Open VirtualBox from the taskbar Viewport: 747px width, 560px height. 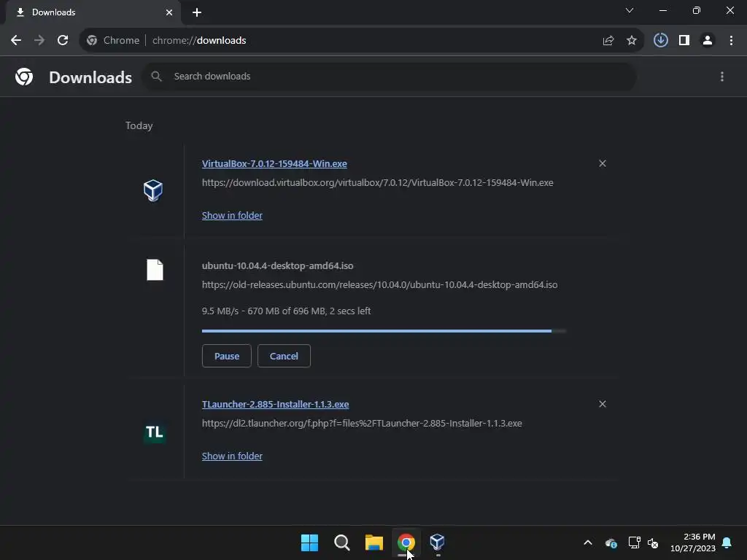(438, 542)
